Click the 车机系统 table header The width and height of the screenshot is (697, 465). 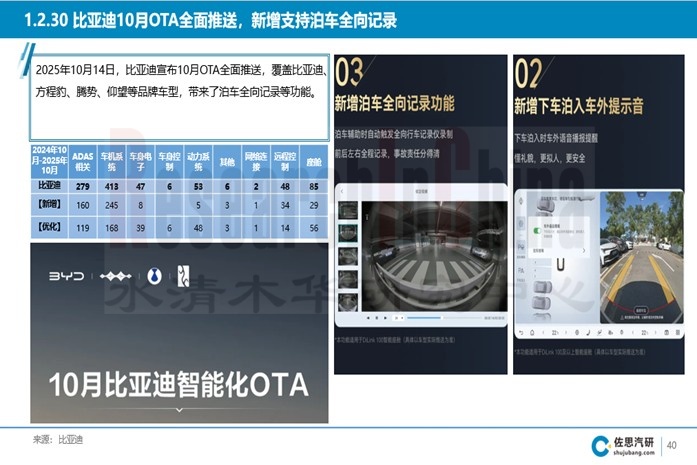[112, 162]
